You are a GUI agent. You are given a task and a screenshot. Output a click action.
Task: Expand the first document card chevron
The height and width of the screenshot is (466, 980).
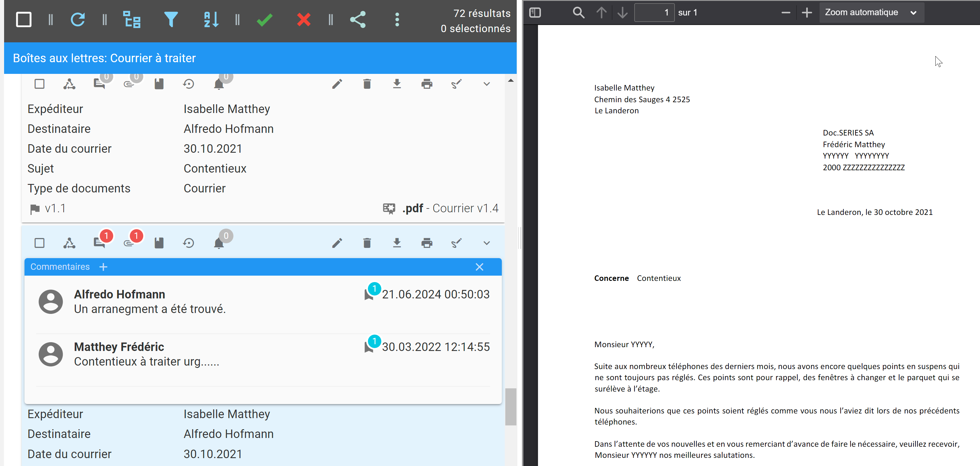pyautogui.click(x=487, y=84)
